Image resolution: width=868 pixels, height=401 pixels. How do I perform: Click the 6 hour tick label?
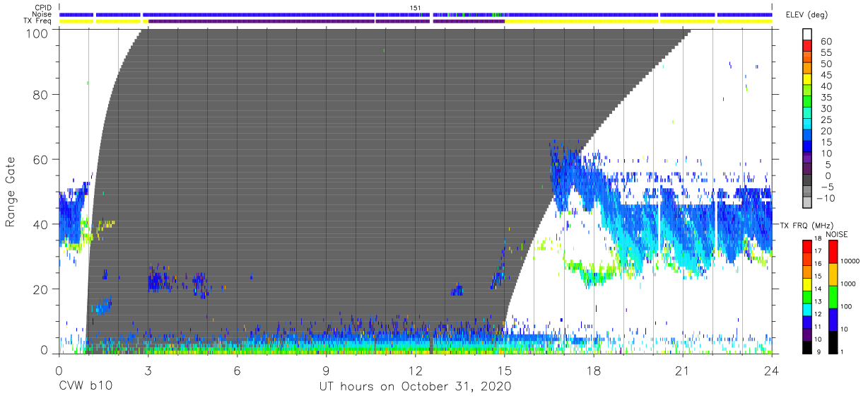(237, 370)
